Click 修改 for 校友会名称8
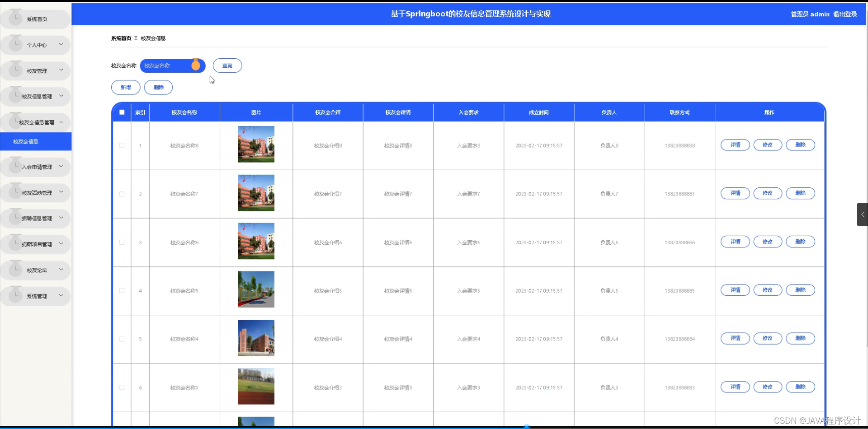868x429 pixels. click(x=768, y=145)
